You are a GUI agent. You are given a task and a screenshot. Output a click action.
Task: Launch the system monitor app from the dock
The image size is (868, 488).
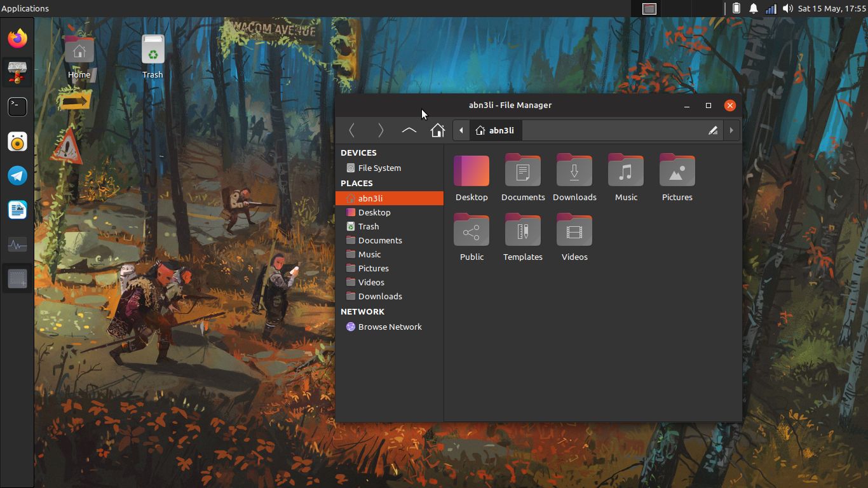(x=17, y=245)
